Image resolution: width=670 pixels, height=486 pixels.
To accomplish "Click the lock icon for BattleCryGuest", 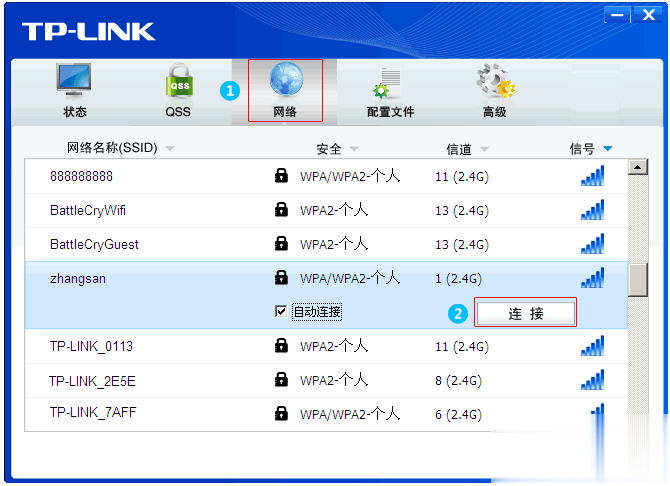I will coord(281,243).
